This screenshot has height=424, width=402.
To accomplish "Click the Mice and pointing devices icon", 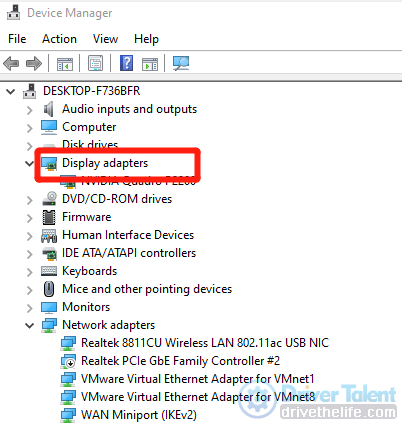I will (49, 289).
